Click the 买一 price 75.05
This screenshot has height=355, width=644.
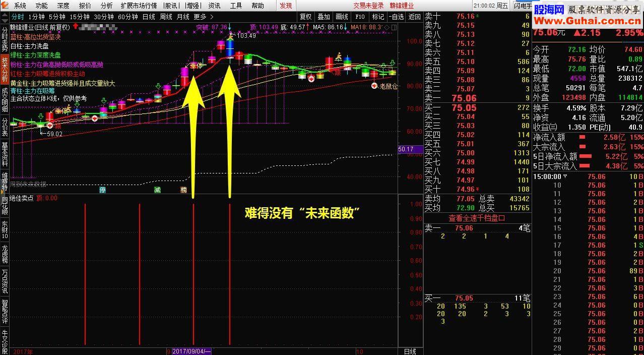[464, 107]
